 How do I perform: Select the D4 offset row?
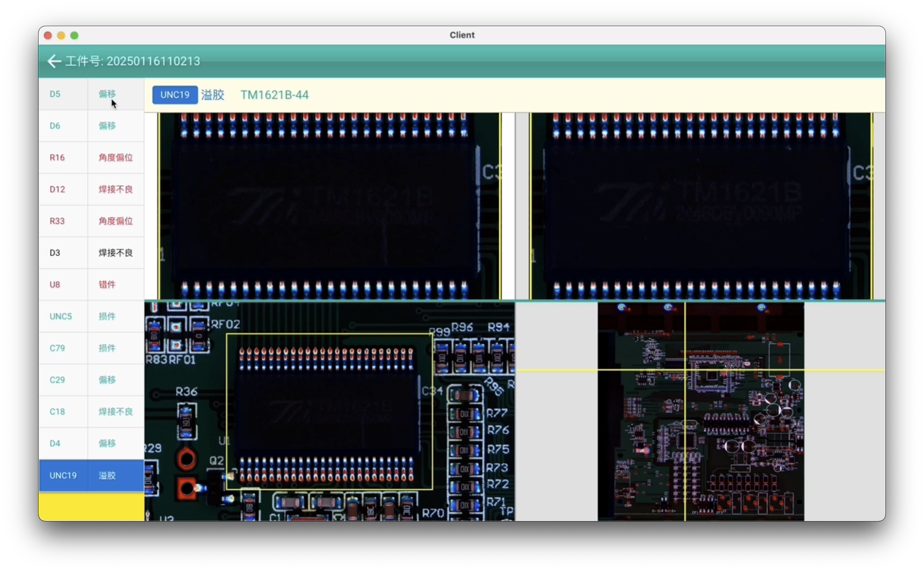tap(91, 443)
